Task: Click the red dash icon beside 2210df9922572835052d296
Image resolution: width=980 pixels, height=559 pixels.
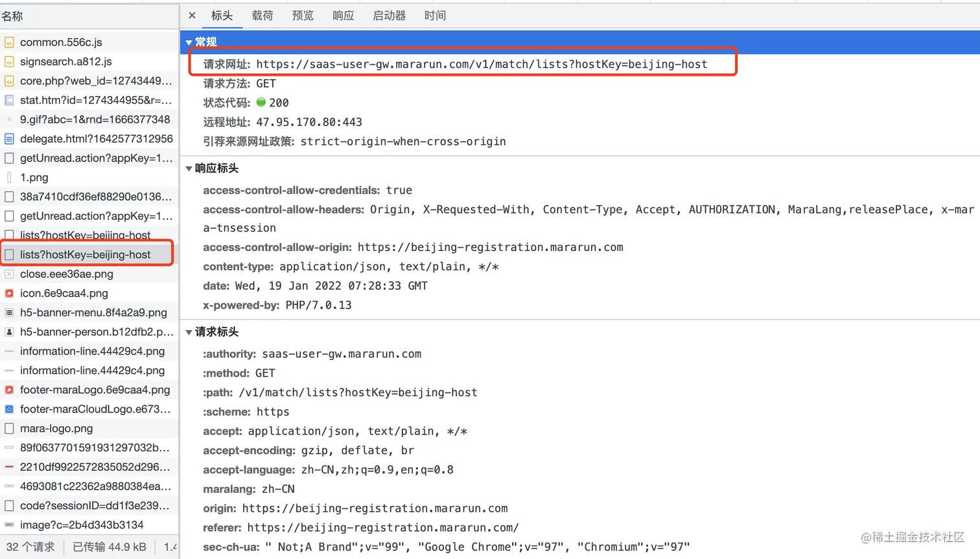Action: [x=9, y=467]
